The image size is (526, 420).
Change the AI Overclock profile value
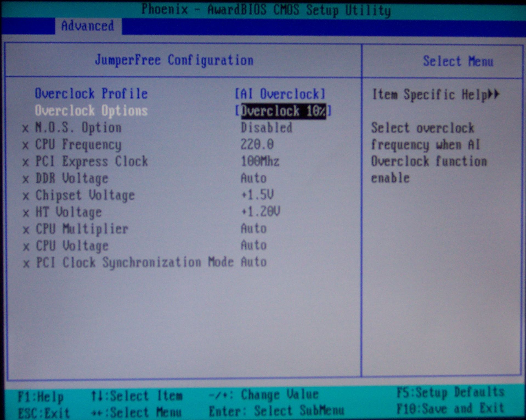click(280, 94)
